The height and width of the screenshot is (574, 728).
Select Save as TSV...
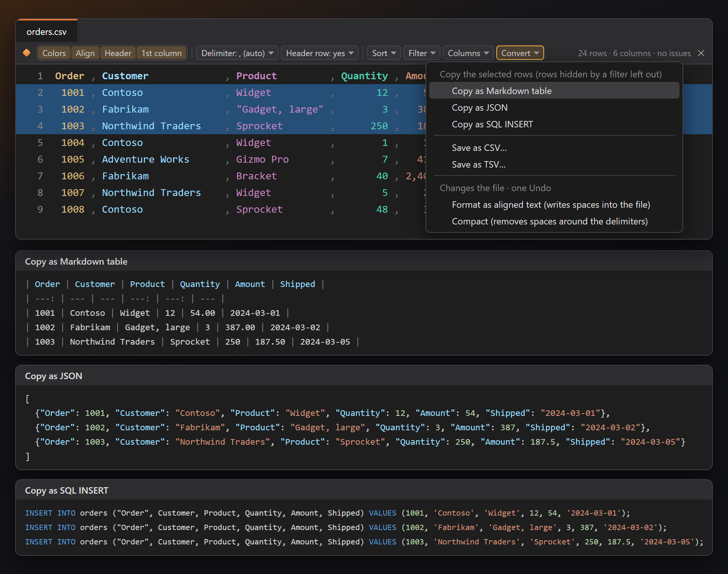[554, 165]
